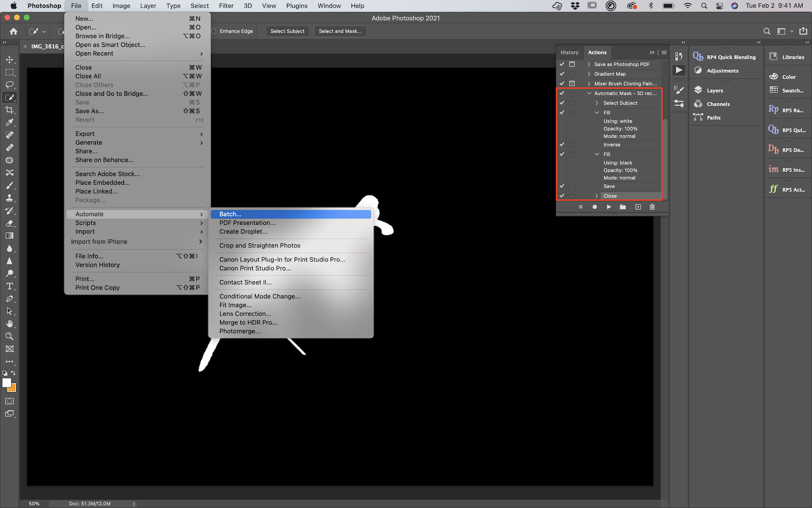Select the Move tool
Image resolution: width=812 pixels, height=508 pixels.
[x=9, y=60]
